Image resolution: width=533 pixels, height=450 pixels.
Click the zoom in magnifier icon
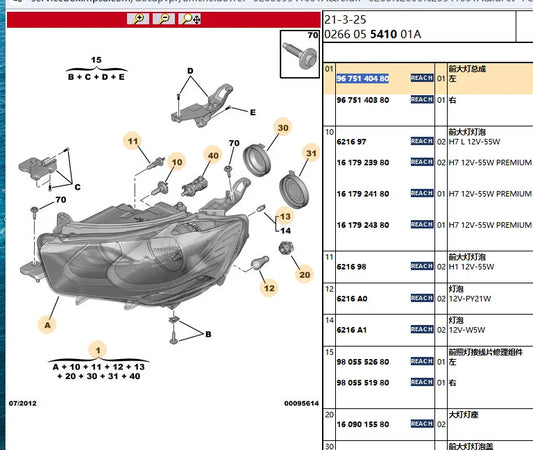(138, 19)
